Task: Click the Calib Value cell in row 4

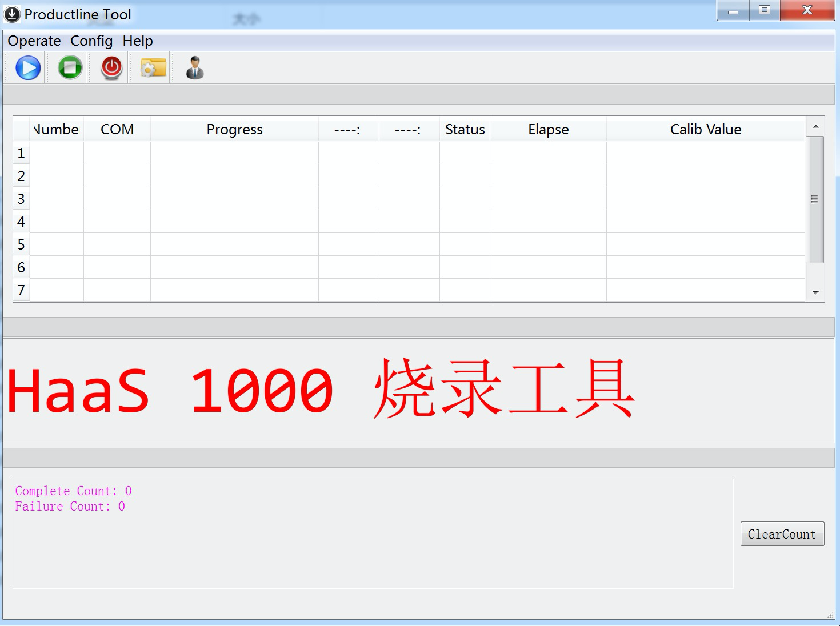Action: (x=706, y=222)
